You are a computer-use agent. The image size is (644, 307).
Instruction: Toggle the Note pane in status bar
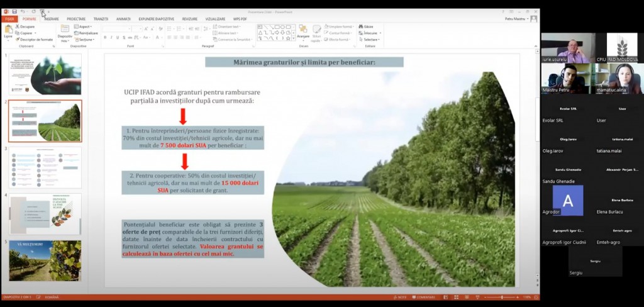click(399, 297)
